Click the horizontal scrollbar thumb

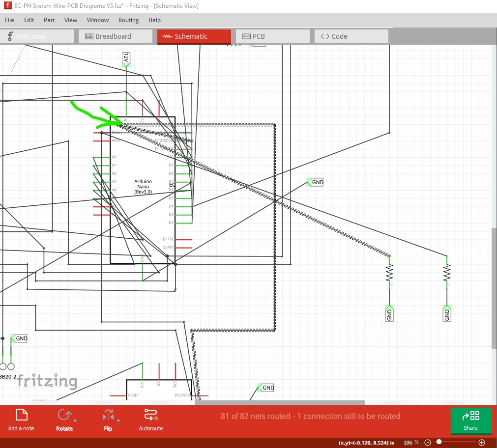pos(280,403)
